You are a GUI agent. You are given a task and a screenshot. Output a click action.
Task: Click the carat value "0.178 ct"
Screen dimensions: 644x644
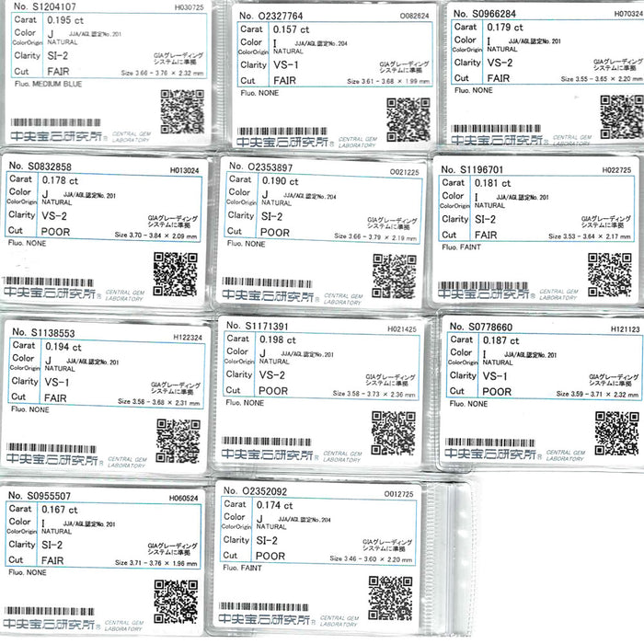point(60,180)
